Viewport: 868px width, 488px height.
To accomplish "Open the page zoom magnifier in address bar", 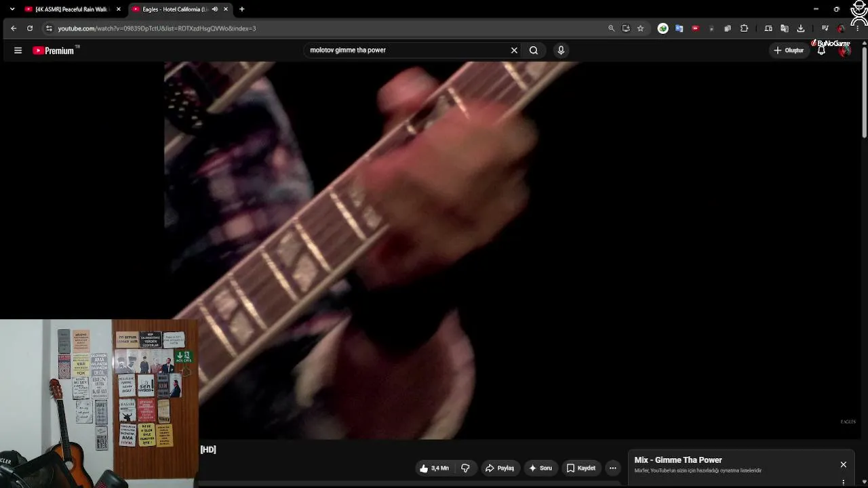I will tap(611, 28).
